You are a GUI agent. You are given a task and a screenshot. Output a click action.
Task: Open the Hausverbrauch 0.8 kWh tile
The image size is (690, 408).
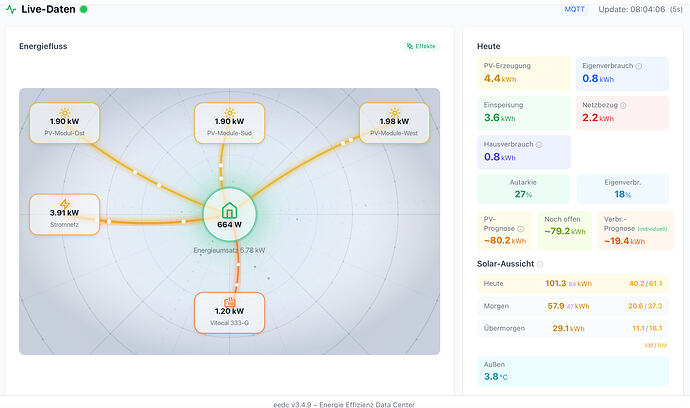coord(524,152)
